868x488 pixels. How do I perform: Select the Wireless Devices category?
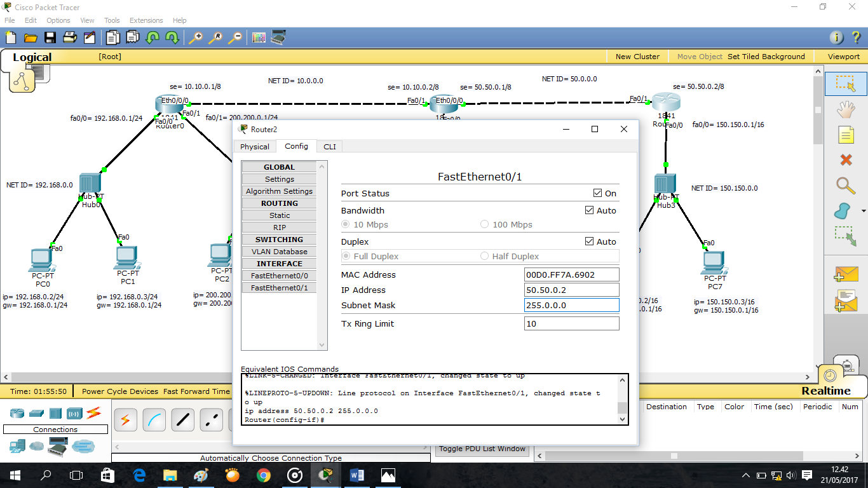point(74,413)
